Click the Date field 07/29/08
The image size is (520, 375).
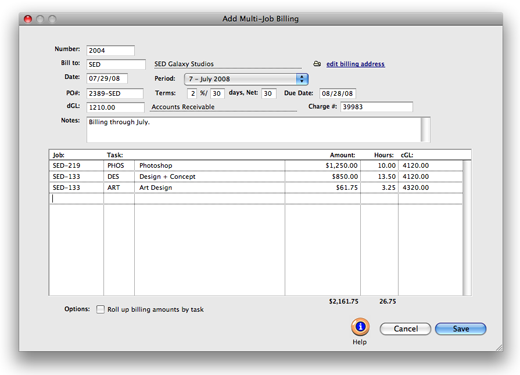(107, 79)
